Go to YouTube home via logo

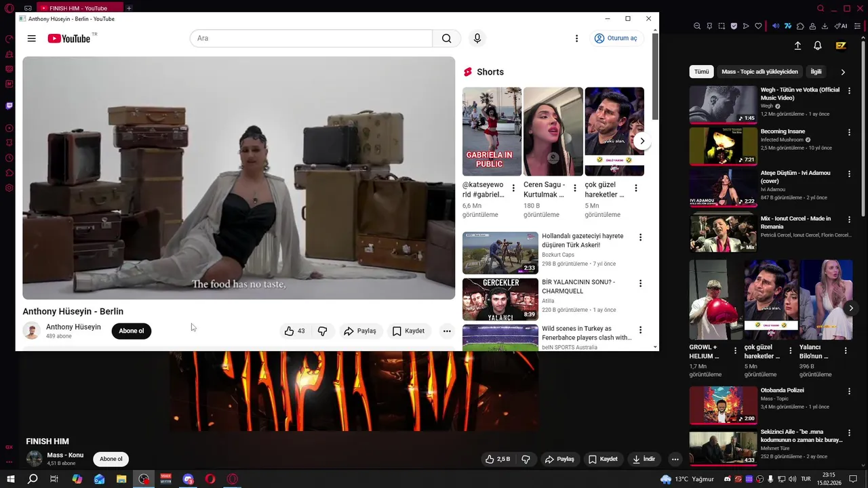coord(68,39)
